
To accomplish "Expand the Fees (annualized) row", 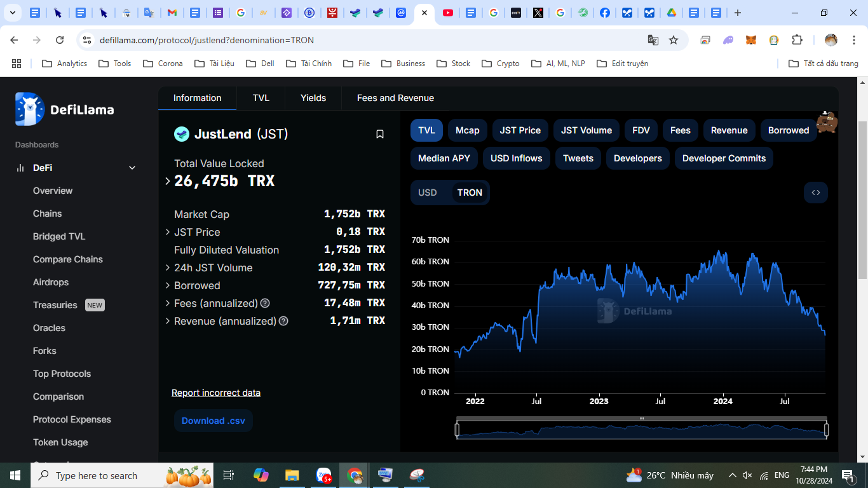I will click(x=168, y=303).
